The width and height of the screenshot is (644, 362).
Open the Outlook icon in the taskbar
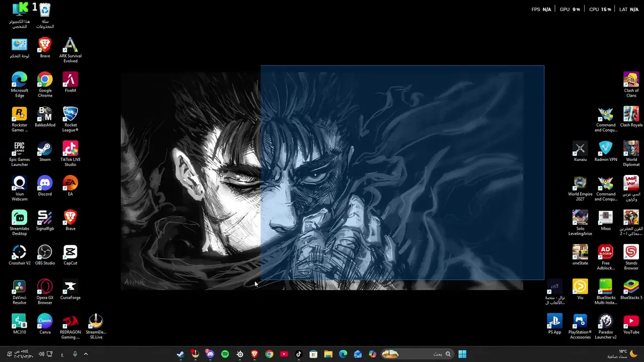pyautogui.click(x=358, y=354)
